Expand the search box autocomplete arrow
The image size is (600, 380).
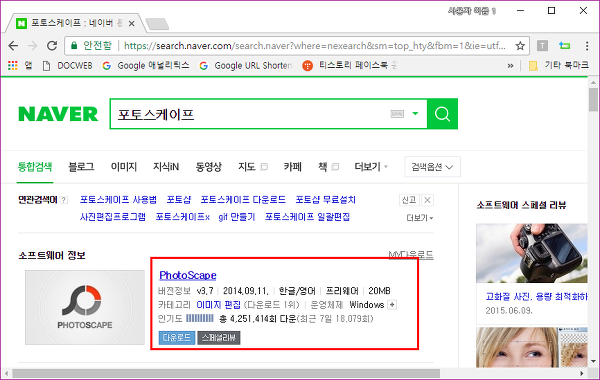coord(415,114)
